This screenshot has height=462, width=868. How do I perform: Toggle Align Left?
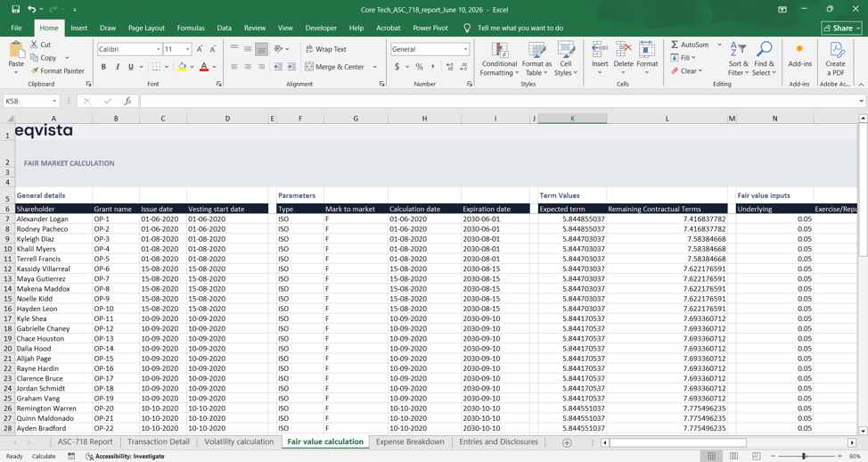click(x=234, y=67)
